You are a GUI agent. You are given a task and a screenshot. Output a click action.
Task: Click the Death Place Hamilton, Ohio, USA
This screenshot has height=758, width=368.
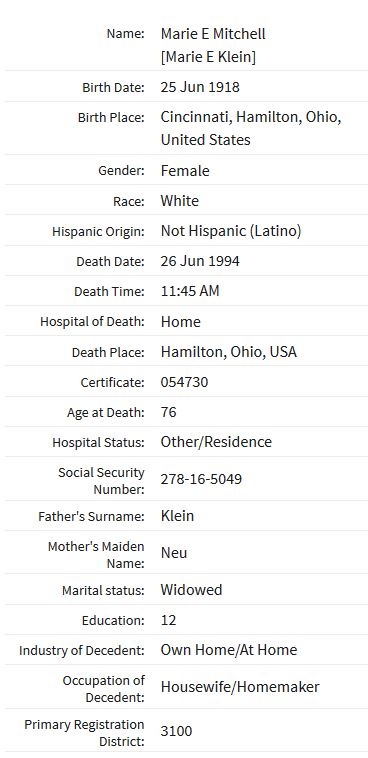coord(229,352)
